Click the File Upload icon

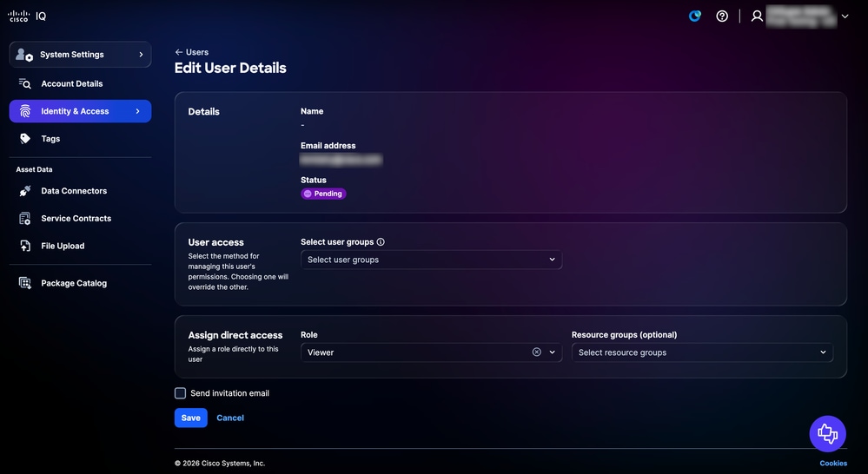(x=25, y=247)
